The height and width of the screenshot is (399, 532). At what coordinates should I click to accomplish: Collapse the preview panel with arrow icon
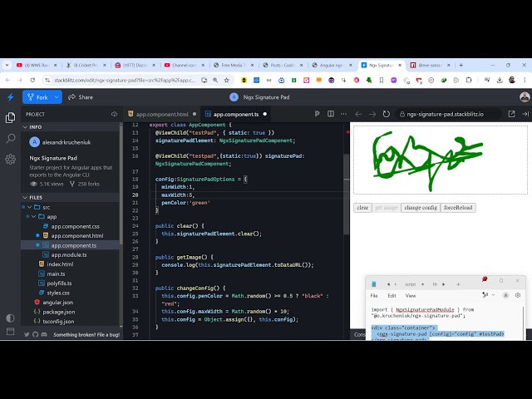(525, 114)
